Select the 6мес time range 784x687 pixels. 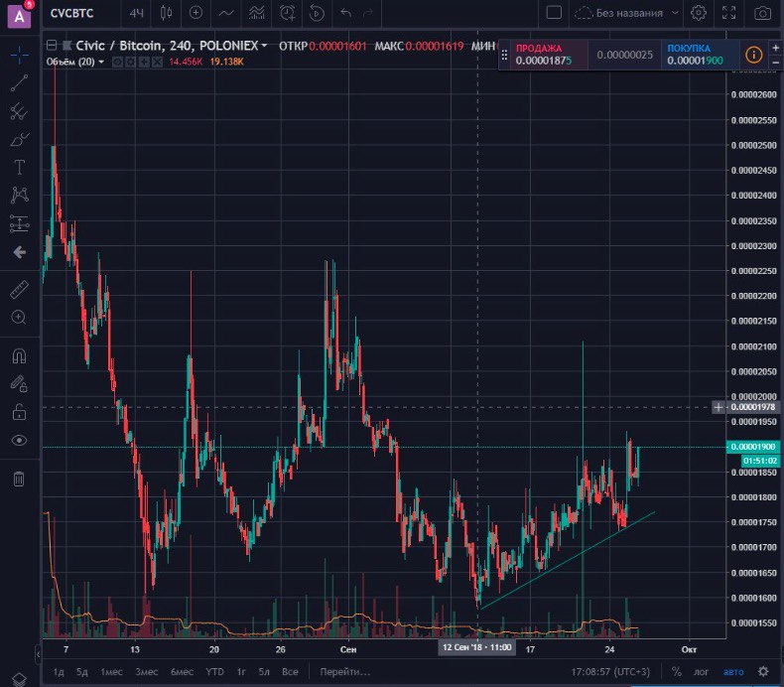[x=182, y=671]
